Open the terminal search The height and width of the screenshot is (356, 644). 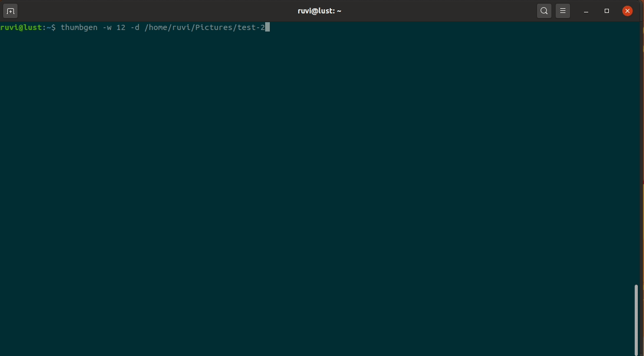click(544, 11)
